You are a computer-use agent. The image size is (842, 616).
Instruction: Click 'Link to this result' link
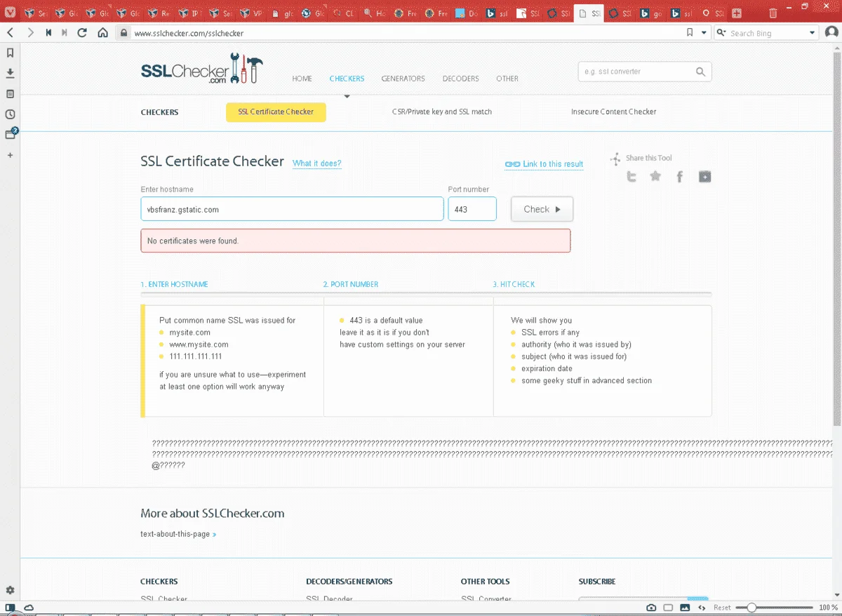544,164
